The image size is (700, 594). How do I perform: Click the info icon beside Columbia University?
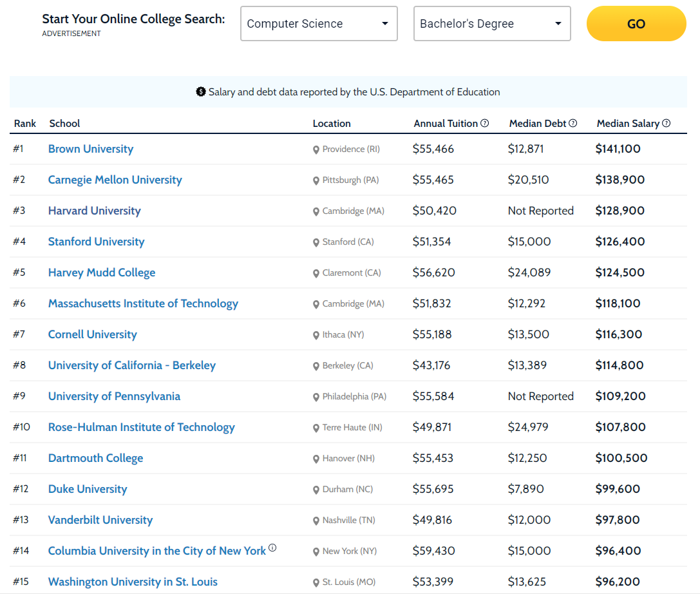click(272, 548)
